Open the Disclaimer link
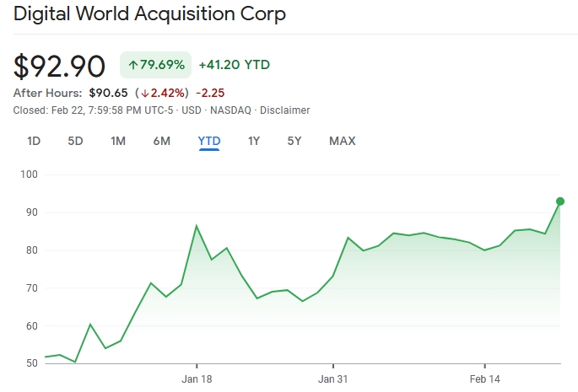 point(284,110)
